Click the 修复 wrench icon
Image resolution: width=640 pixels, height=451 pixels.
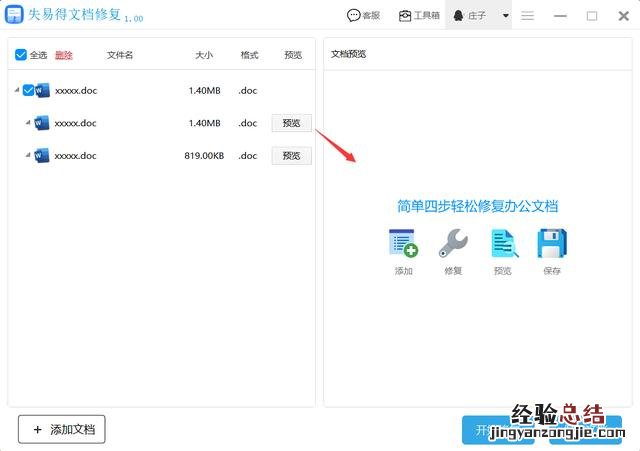point(453,244)
